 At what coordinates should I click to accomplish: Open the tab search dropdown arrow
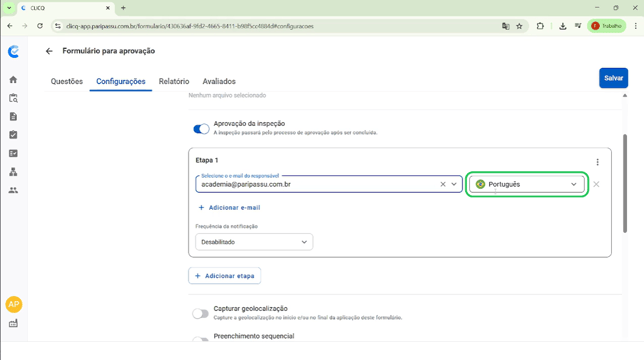[9, 8]
